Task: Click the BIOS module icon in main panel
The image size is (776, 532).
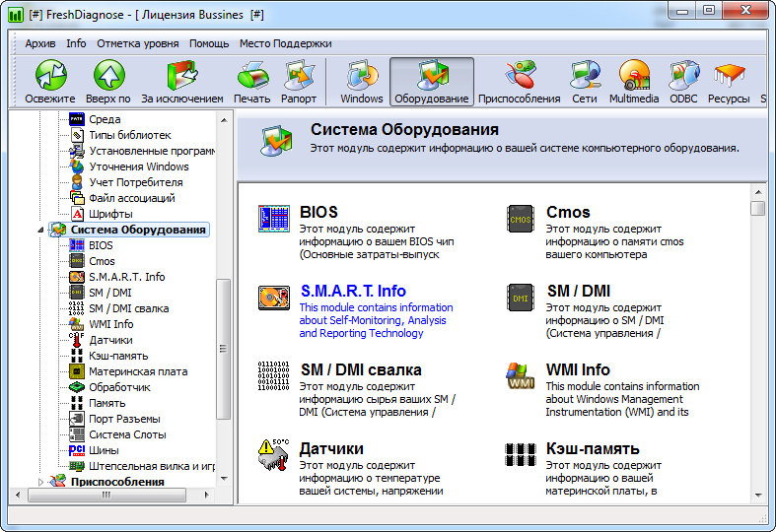Action: click(274, 219)
